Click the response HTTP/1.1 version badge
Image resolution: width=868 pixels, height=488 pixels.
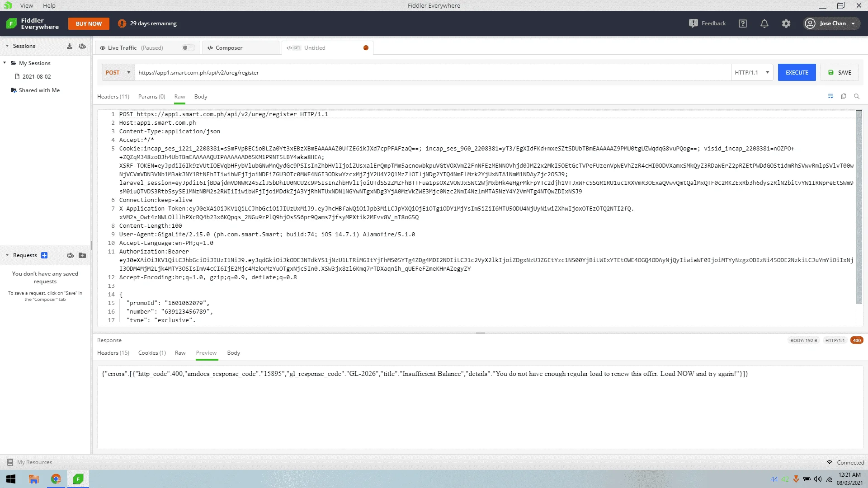pyautogui.click(x=835, y=340)
